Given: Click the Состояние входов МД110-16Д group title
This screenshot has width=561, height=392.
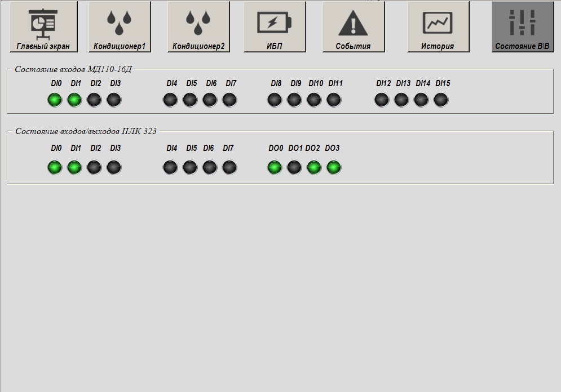Looking at the screenshot, I should tap(73, 69).
